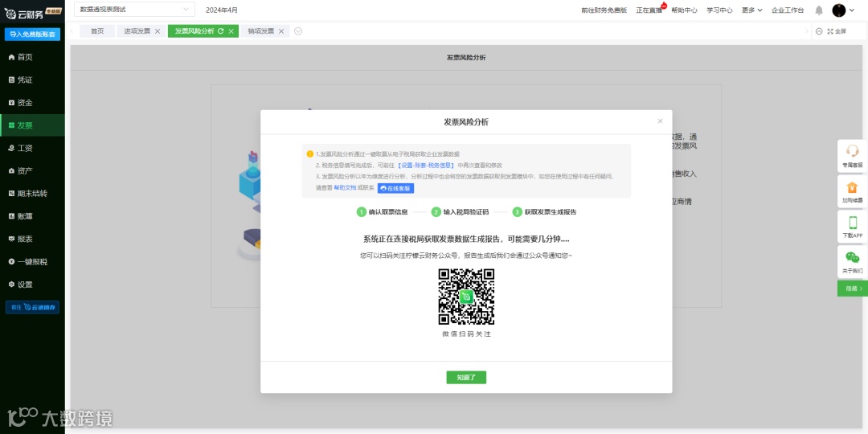Switch to the 首页 tab
Screen dimensions: 868x434
click(x=97, y=31)
